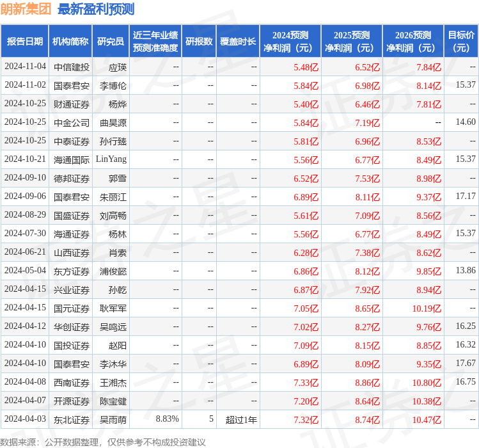Click researcher 孙行臻
This screenshot has width=479, height=448.
113,141
